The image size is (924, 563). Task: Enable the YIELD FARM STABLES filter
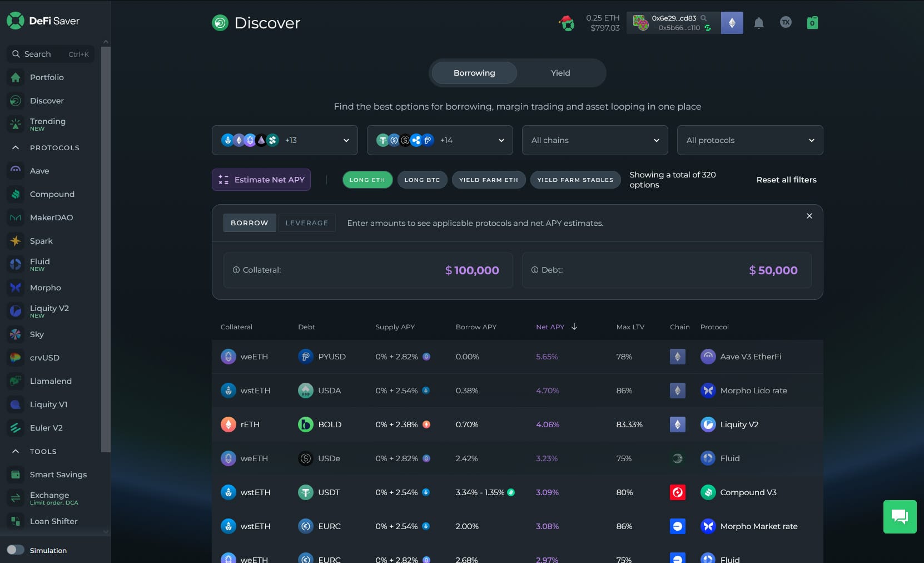(x=575, y=180)
